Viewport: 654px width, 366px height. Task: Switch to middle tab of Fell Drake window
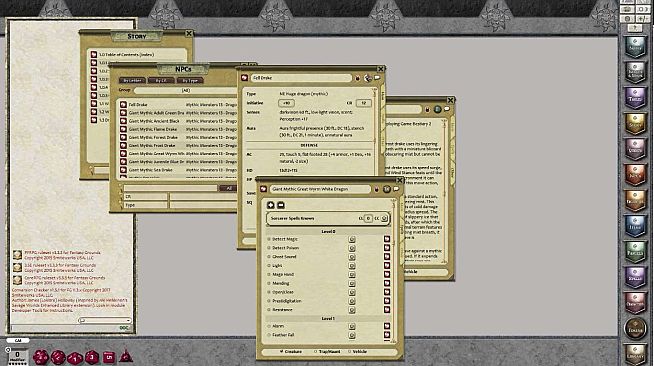coord(382,118)
